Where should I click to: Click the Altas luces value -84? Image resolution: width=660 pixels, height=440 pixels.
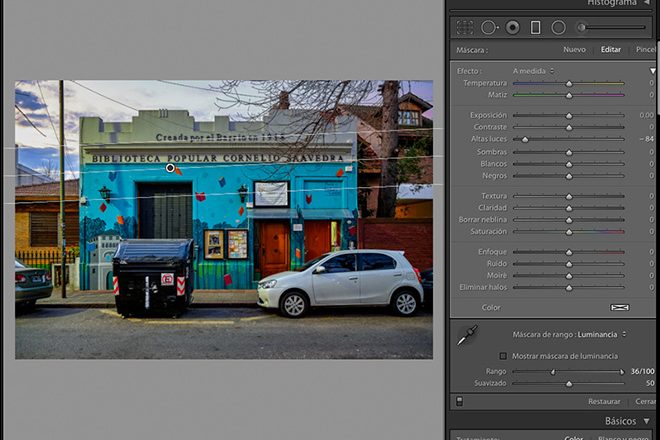pyautogui.click(x=647, y=139)
